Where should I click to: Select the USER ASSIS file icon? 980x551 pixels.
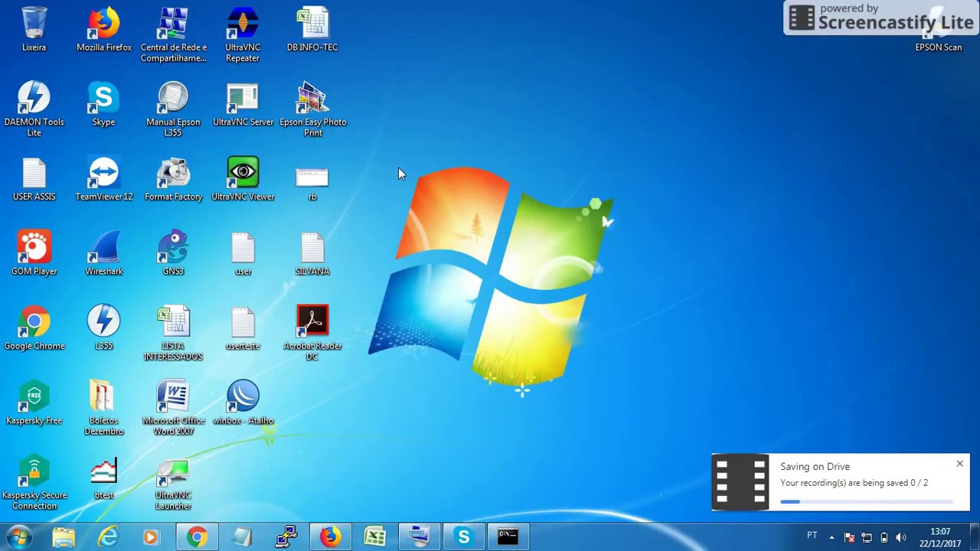[x=34, y=179]
